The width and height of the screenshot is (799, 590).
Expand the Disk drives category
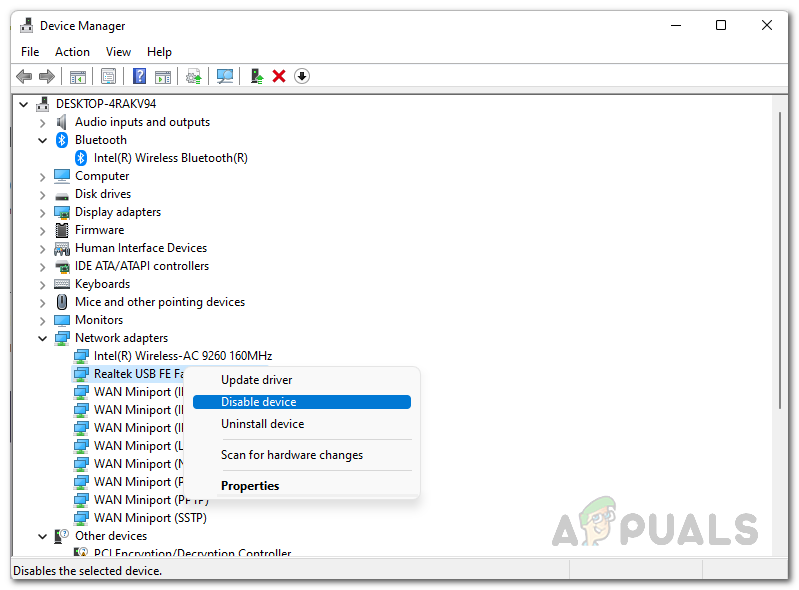click(x=42, y=195)
